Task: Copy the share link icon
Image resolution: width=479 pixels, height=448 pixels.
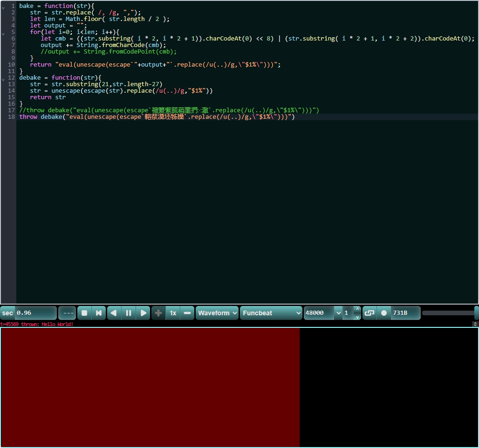Action: pyautogui.click(x=369, y=313)
